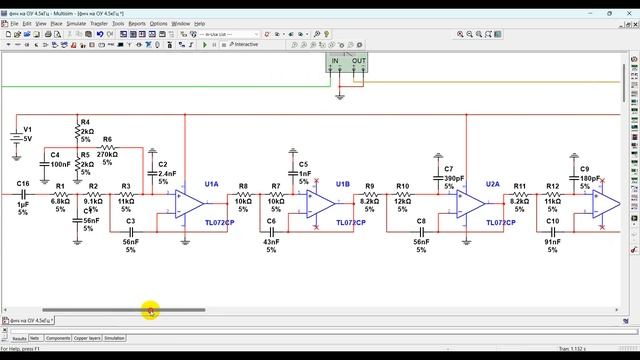Open the Simulate menu

76,24
